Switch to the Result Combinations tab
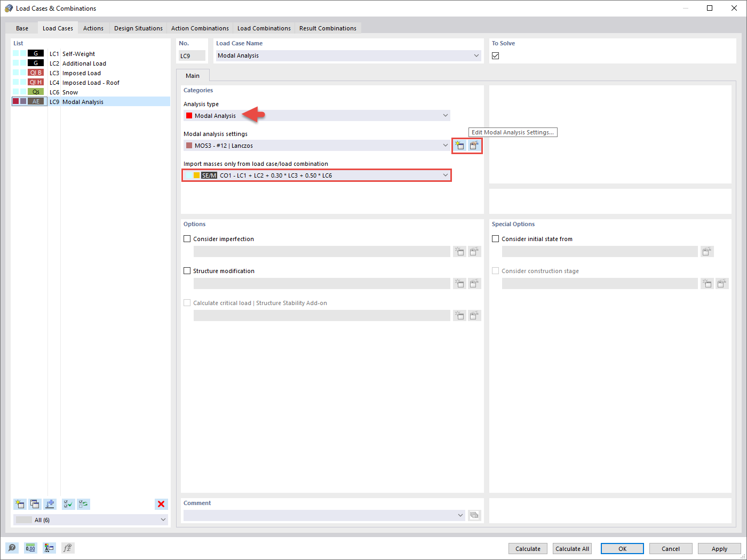 click(328, 28)
